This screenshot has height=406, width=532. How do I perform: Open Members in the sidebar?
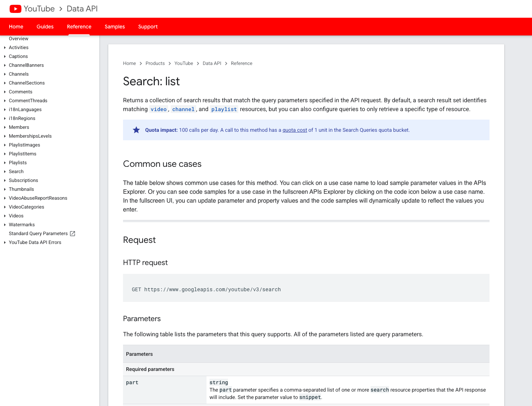point(19,127)
